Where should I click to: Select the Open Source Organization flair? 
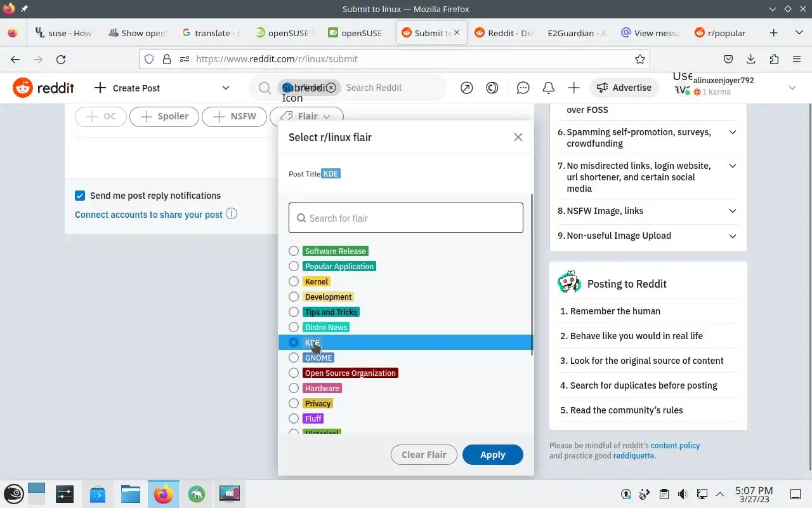(294, 373)
